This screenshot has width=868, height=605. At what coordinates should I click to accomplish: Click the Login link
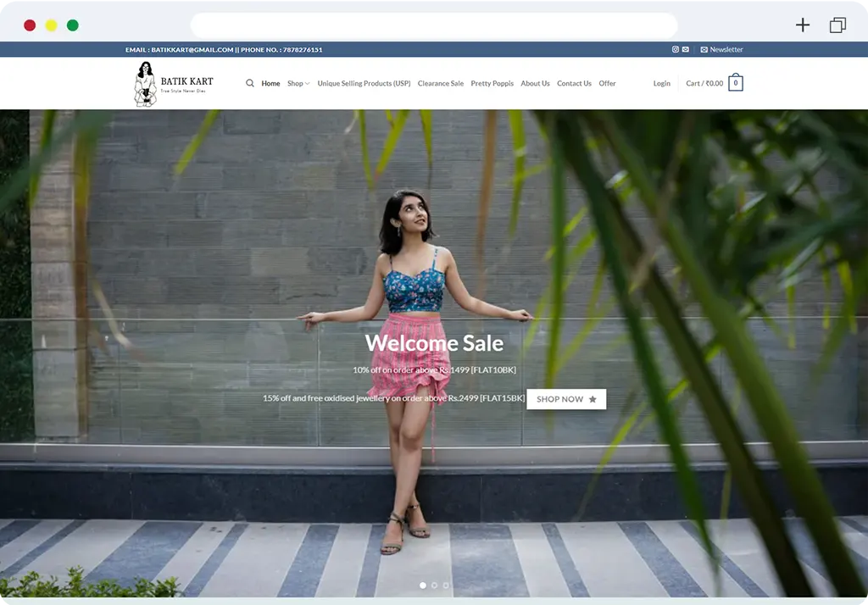tap(661, 84)
